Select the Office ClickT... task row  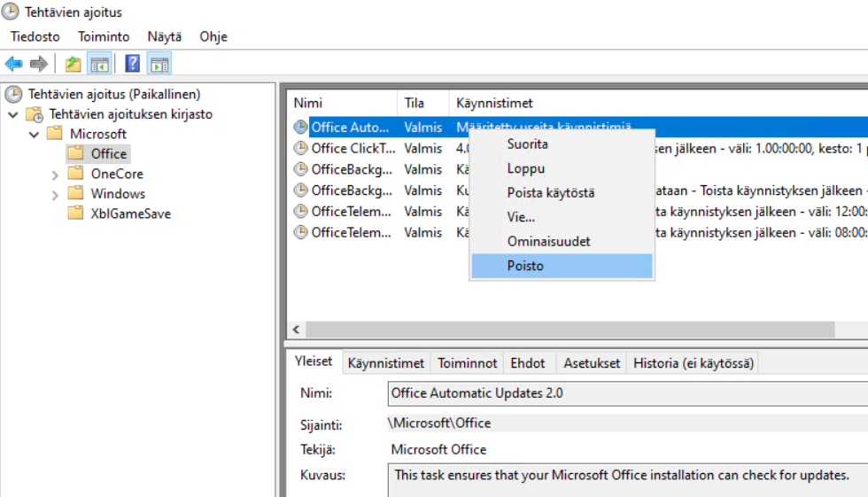coord(577,148)
